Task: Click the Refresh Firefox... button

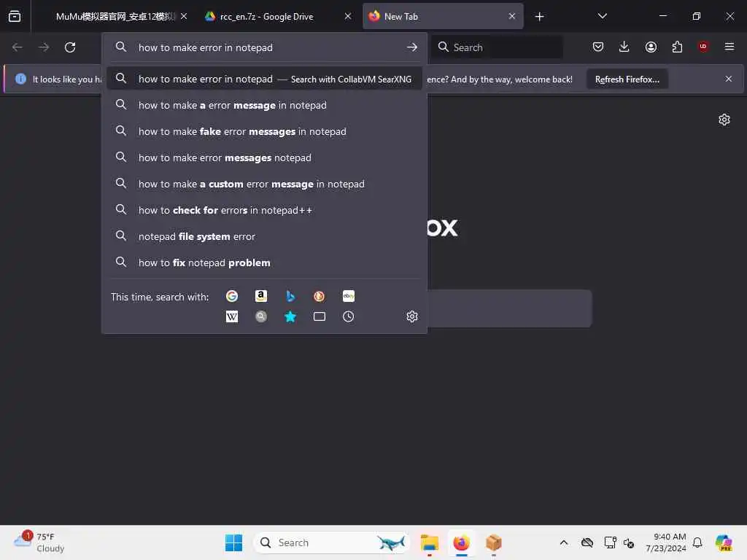Action: pos(627,79)
